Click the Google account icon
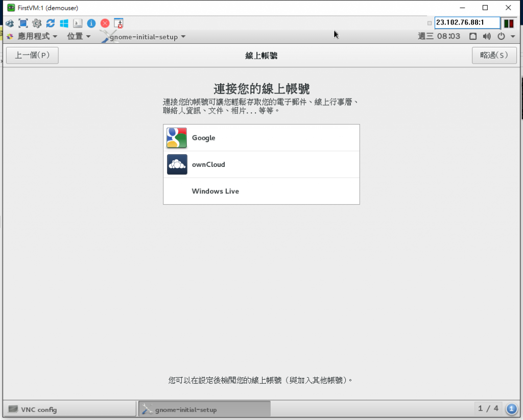This screenshot has height=420, width=523. pos(177,138)
